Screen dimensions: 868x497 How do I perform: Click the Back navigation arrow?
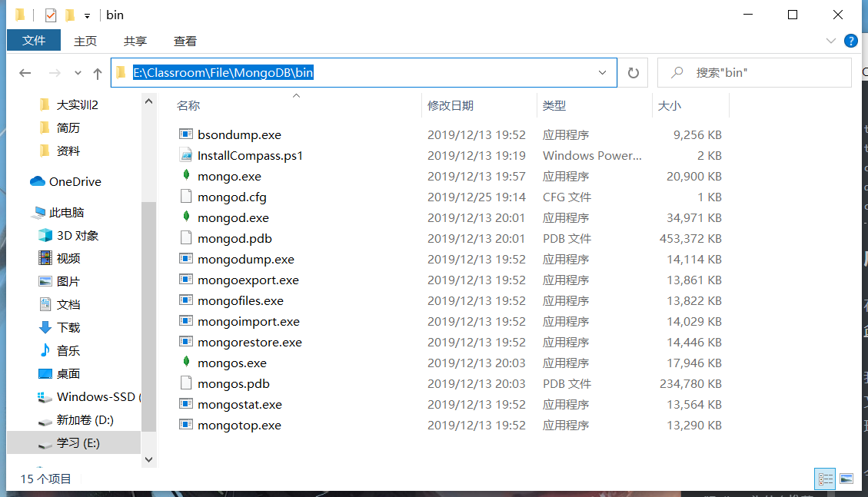tap(25, 72)
